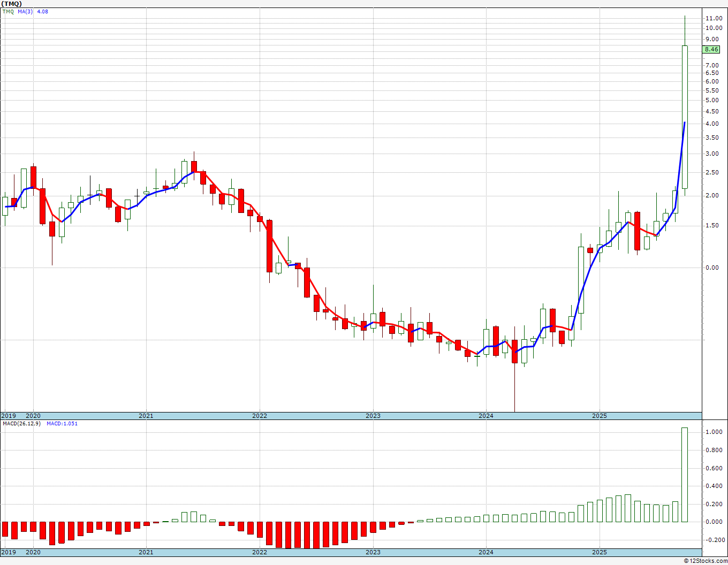Click the 0.00 price axis label

coord(712,268)
